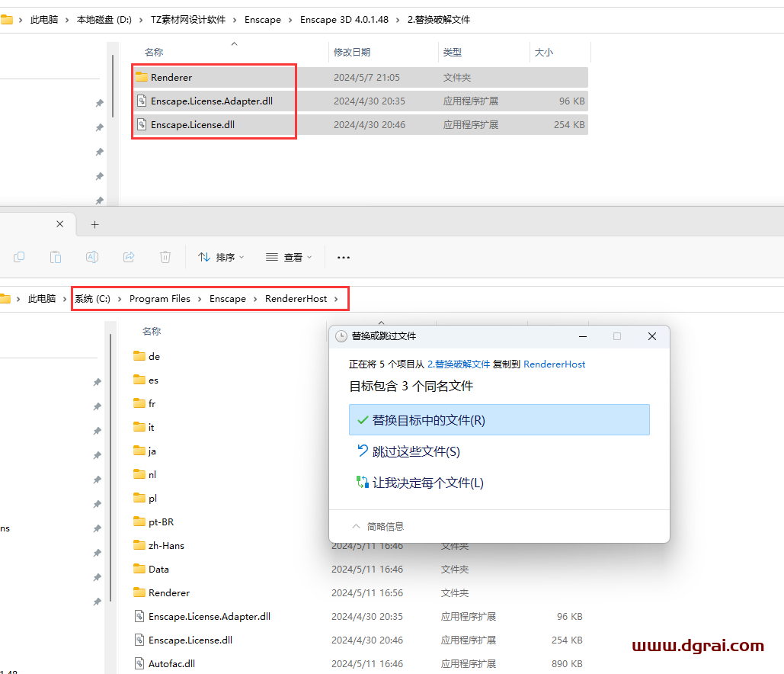Expand chevron after RendererHost breadcrumb

(x=336, y=299)
